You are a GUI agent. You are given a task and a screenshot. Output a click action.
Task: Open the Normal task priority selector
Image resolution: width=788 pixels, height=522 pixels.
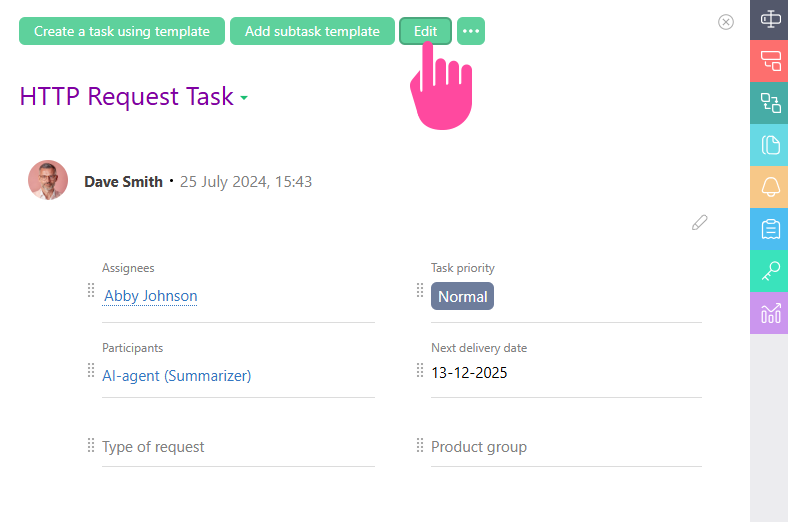[462, 296]
